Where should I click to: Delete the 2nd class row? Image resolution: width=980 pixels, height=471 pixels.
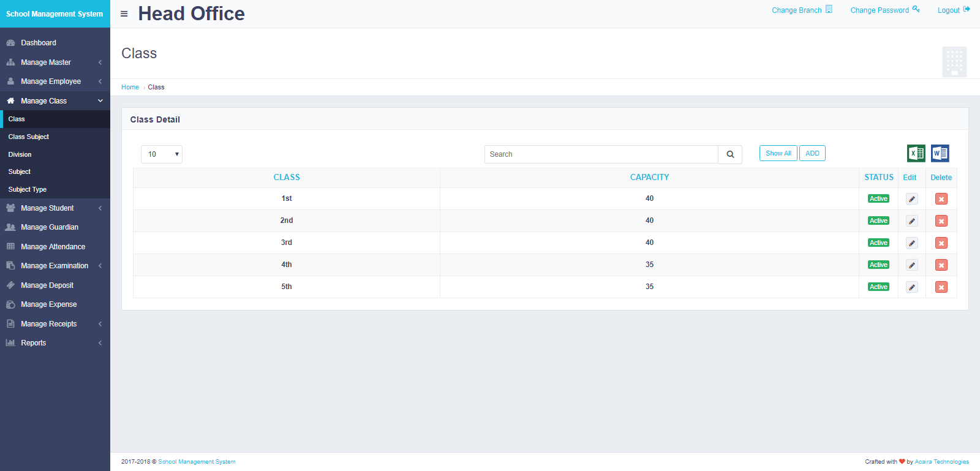(x=941, y=221)
